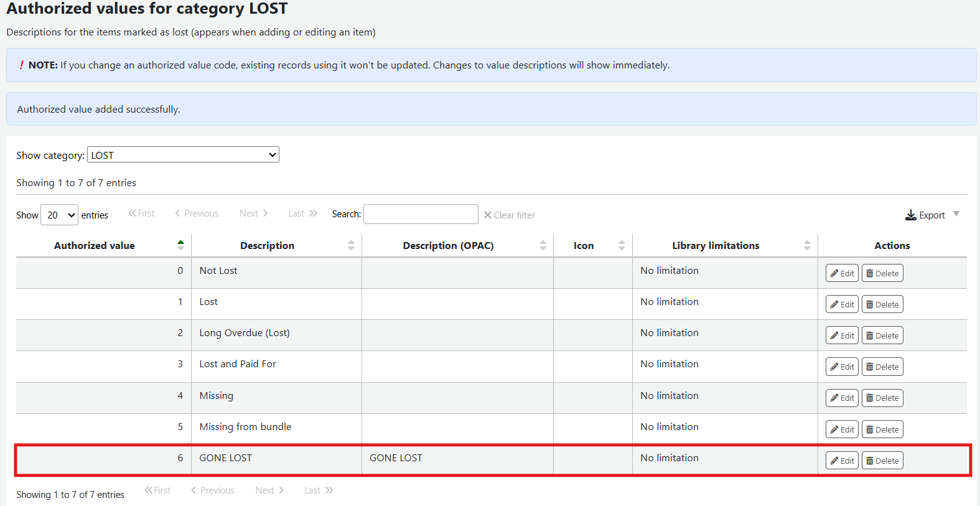Open the Show category dropdown
The height and width of the screenshot is (506, 980).
(x=183, y=155)
